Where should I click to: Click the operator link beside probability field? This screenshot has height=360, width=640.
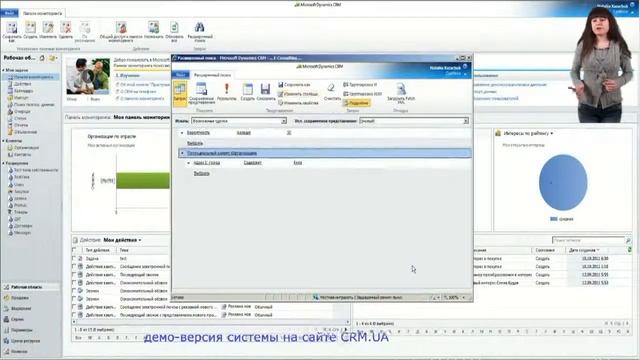click(244, 133)
